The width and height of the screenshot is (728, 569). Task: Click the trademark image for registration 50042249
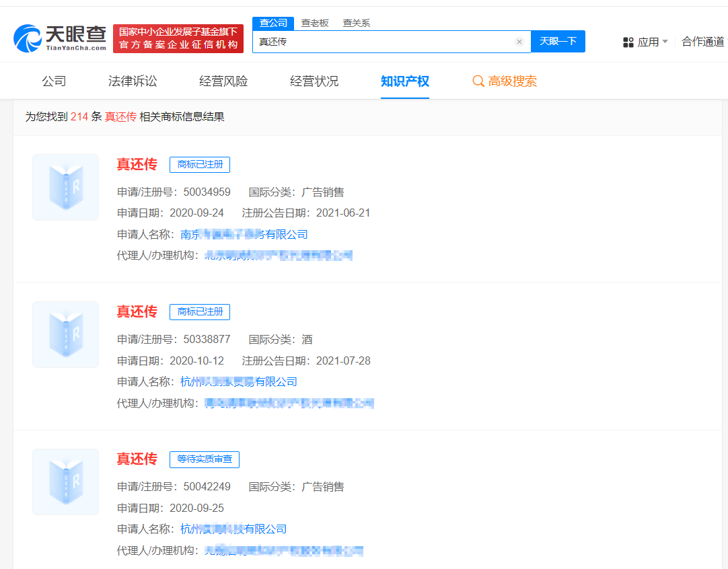coord(65,482)
